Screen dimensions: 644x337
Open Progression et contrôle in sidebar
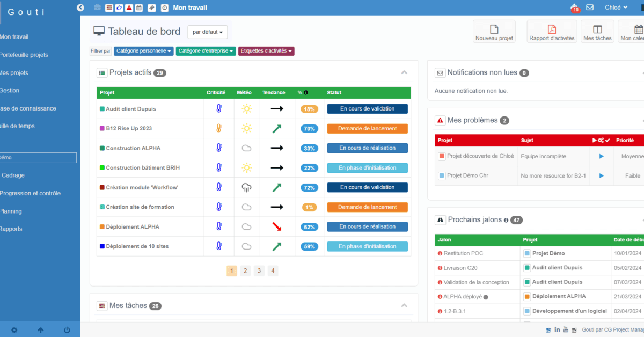point(30,193)
